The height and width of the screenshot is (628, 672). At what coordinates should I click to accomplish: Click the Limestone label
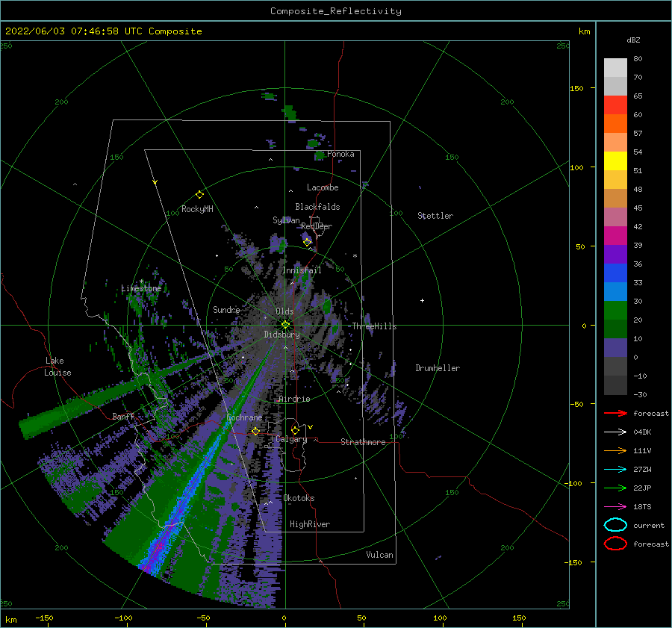coord(141,288)
